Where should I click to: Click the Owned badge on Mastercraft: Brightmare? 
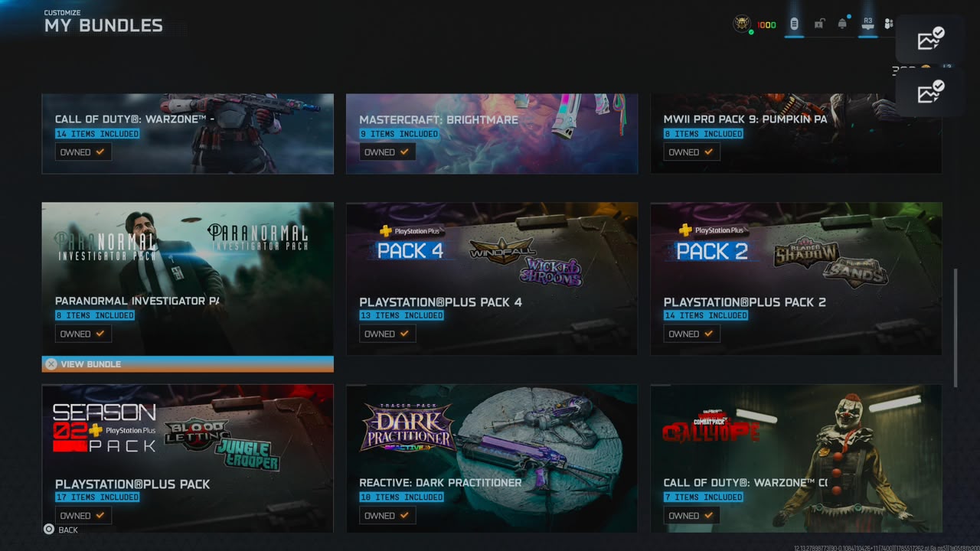[x=387, y=152]
